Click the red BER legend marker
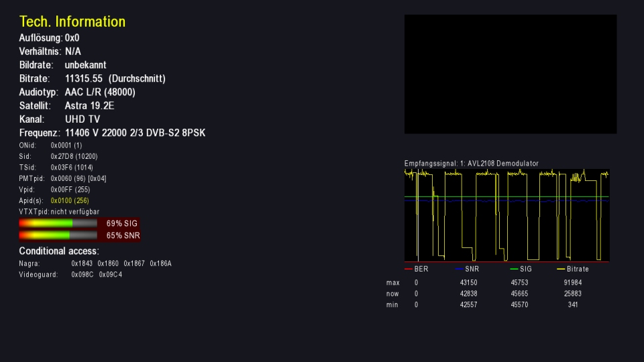This screenshot has width=644, height=362. click(409, 269)
